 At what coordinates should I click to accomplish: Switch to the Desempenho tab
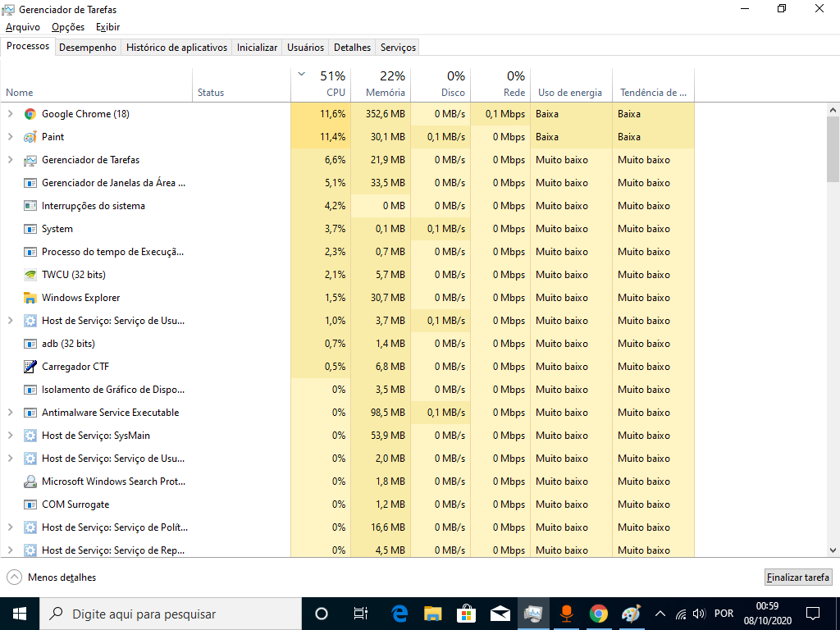[x=87, y=47]
